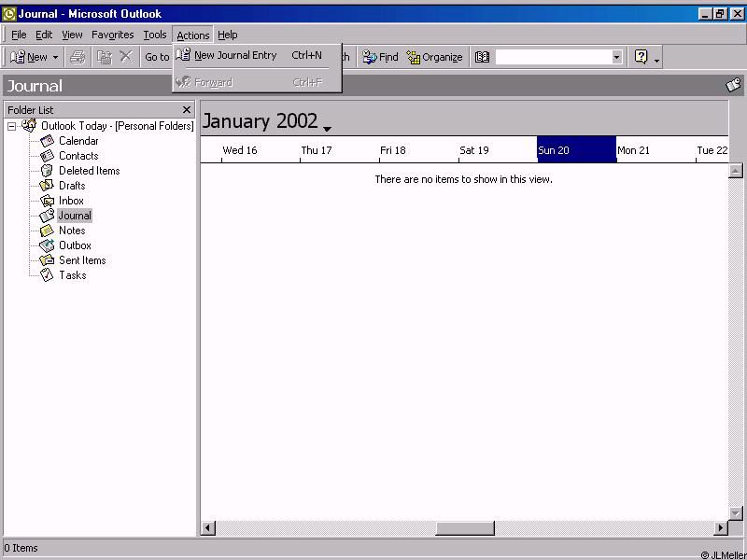Click the Move to Folder toolbar icon
This screenshot has height=560, width=747.
105,57
